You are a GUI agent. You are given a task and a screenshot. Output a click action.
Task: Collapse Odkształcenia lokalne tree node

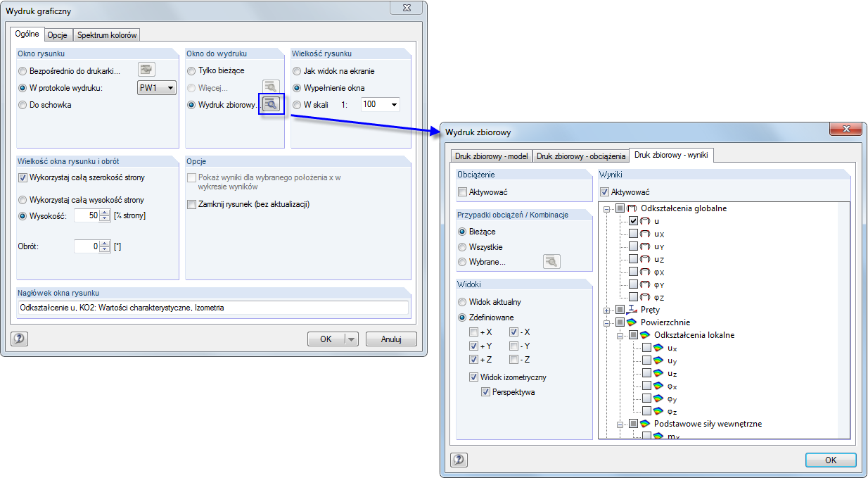pyautogui.click(x=620, y=335)
